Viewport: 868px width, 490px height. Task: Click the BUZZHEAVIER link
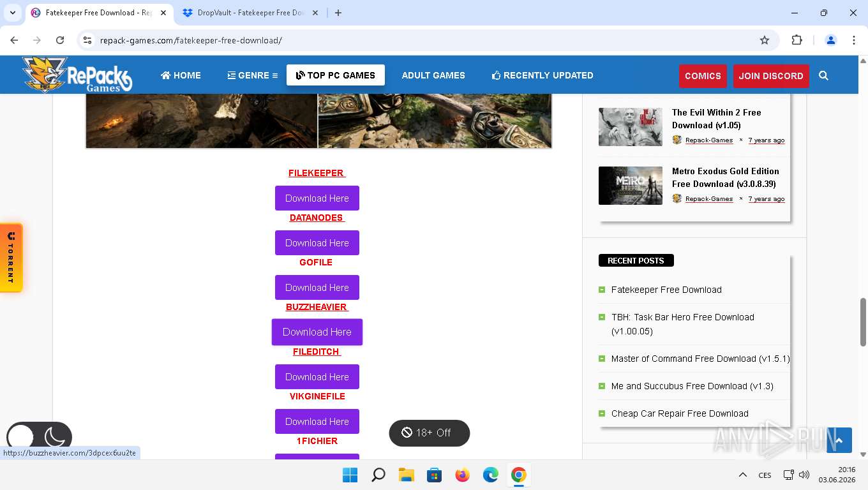[x=317, y=307]
